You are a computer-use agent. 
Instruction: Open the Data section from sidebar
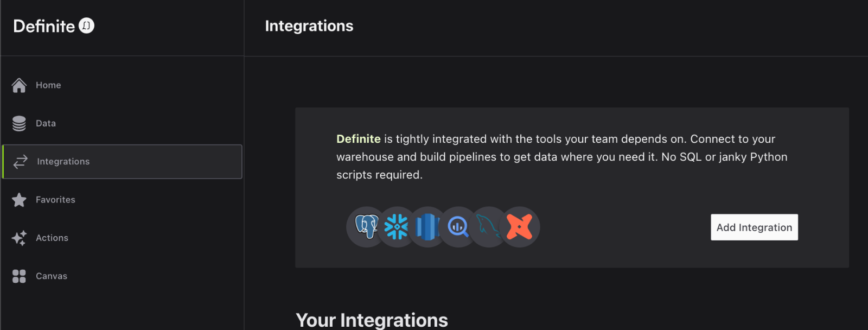pyautogui.click(x=46, y=123)
